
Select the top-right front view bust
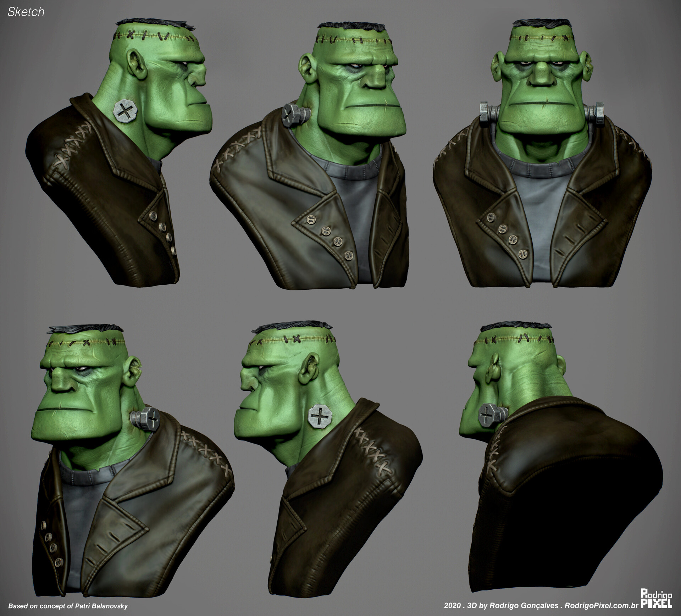coord(542,152)
